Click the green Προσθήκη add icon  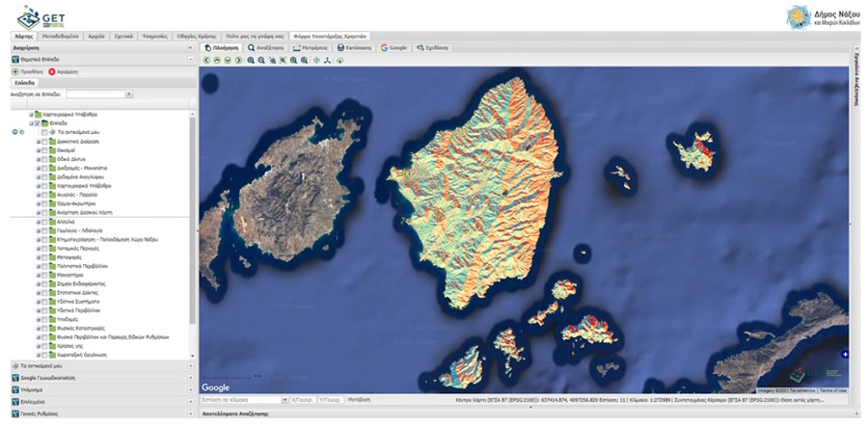pyautogui.click(x=15, y=71)
